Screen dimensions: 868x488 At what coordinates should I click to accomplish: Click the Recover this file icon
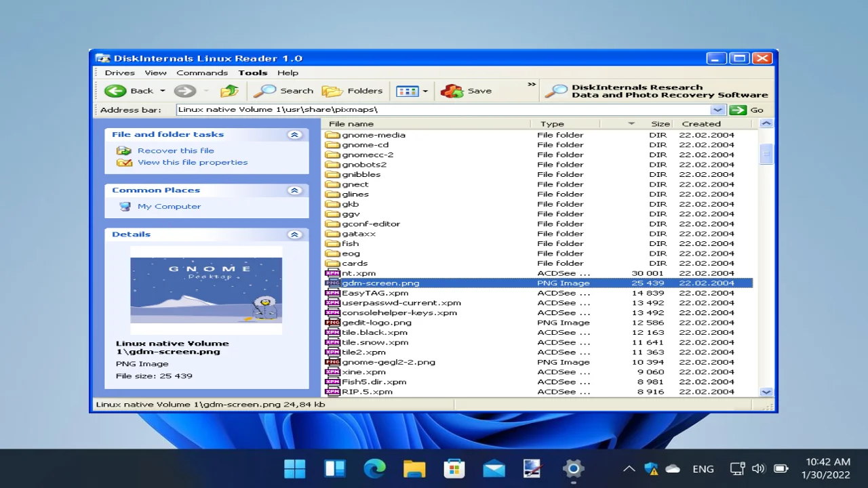tap(123, 150)
